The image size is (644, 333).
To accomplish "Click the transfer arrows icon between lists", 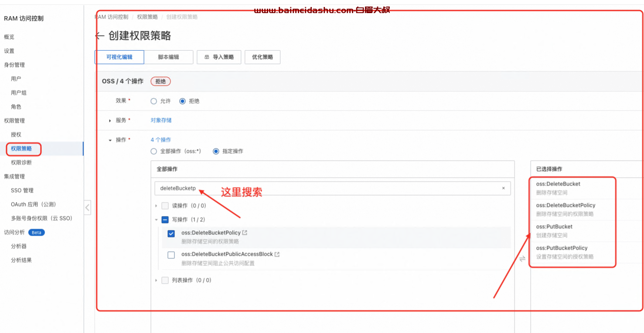I will click(522, 259).
